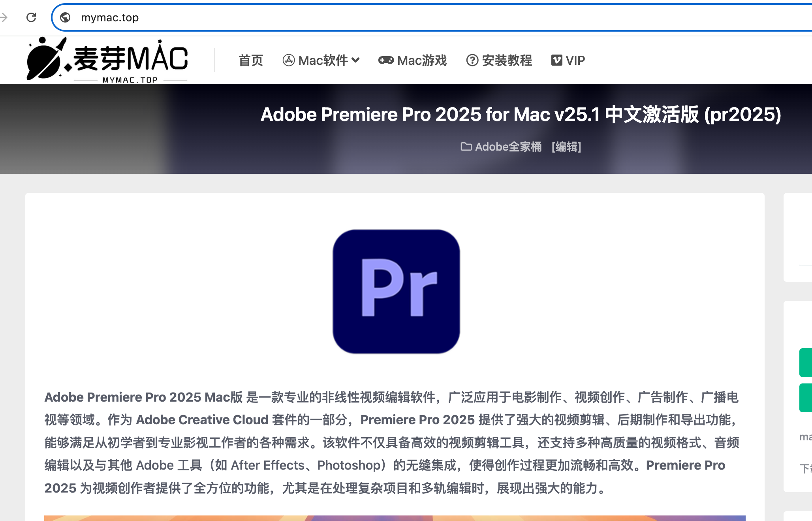This screenshot has height=521, width=812.
Task: Open the Mac游戏 section
Action: tap(422, 60)
